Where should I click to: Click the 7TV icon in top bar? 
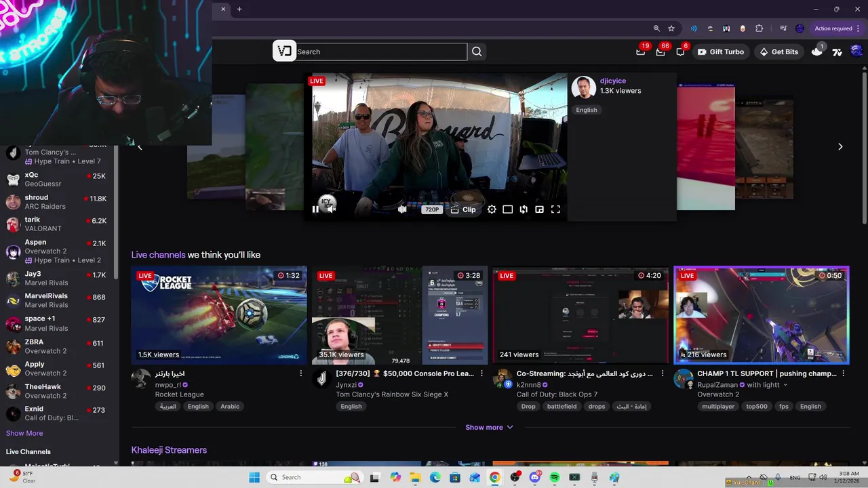[x=837, y=52]
